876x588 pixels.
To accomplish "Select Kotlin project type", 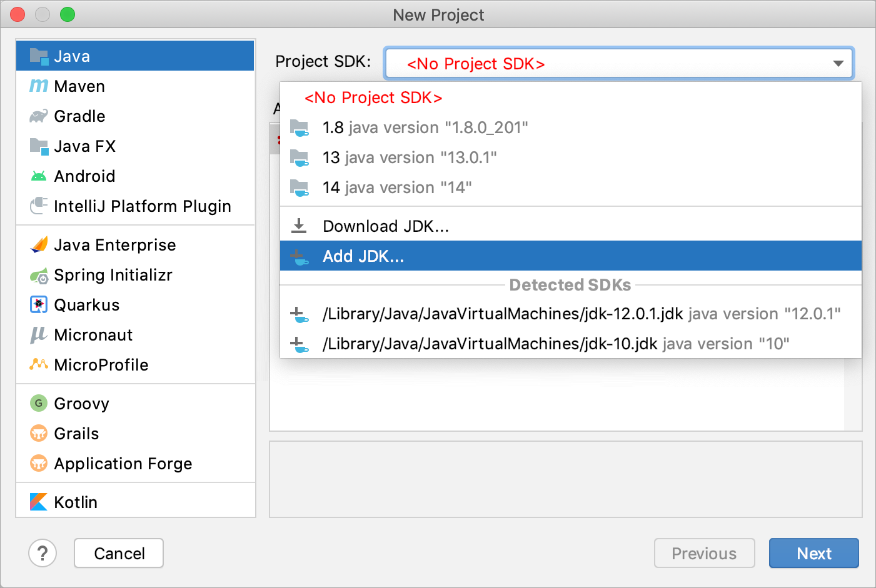I will point(135,502).
